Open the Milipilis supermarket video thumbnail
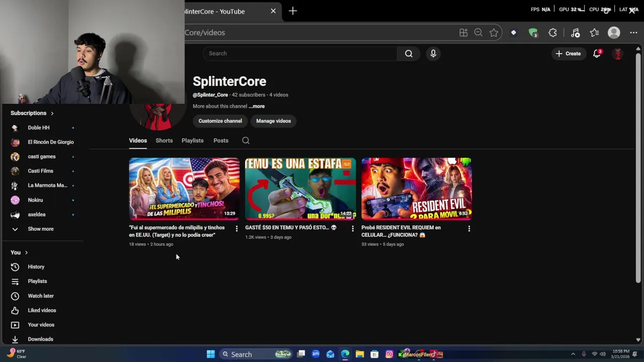This screenshot has width=644, height=362. [x=184, y=189]
